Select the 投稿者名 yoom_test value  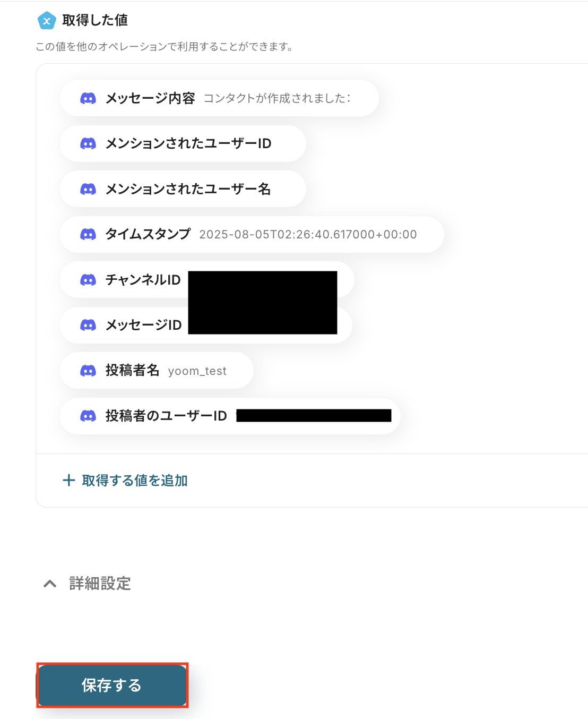click(197, 371)
